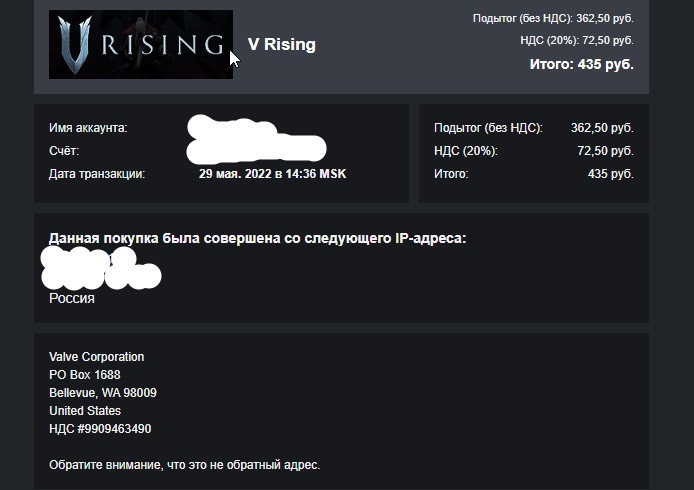
Task: Click the 'Valve Corporation' company name
Action: 96,357
